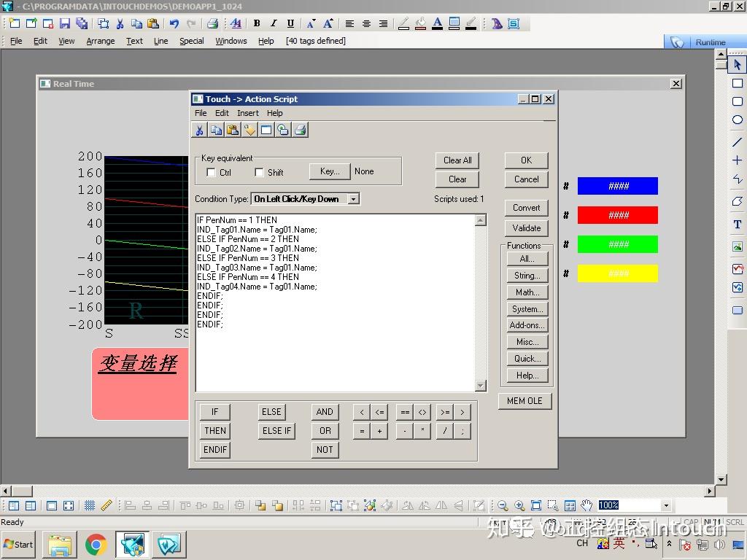Viewport: 747px width, 560px height.
Task: Select the Ellipse drawing tool
Action: click(738, 120)
